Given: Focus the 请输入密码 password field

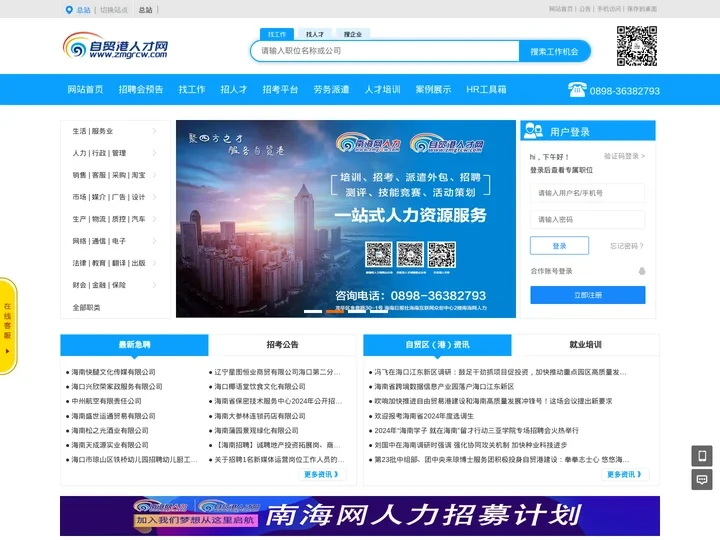Looking at the screenshot, I should click(587, 219).
